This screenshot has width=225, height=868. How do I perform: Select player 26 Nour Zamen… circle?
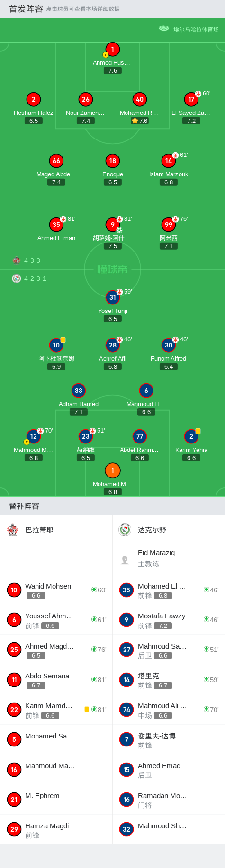click(85, 99)
